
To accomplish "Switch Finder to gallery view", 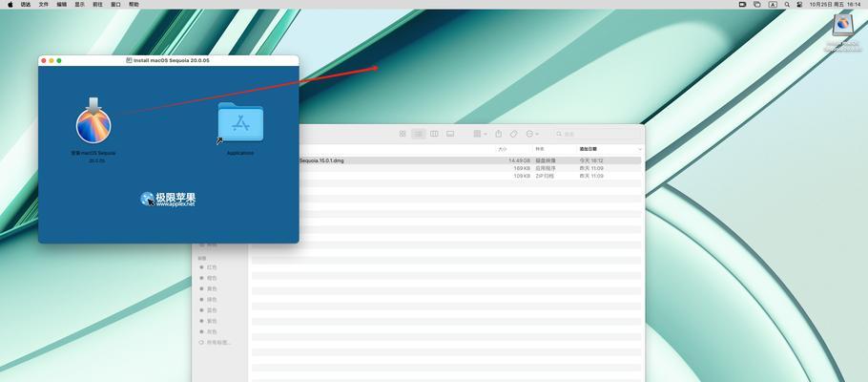I will [450, 134].
